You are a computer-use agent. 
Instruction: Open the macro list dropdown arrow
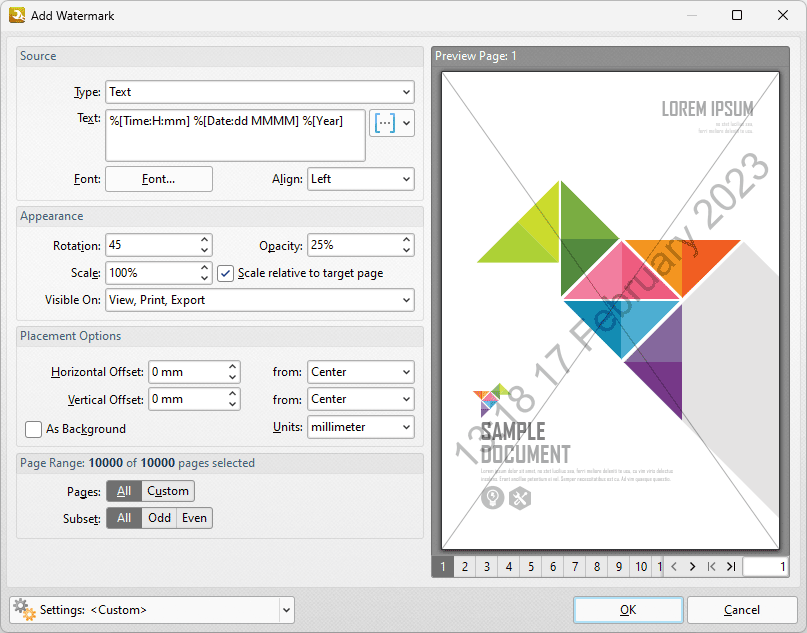(407, 123)
